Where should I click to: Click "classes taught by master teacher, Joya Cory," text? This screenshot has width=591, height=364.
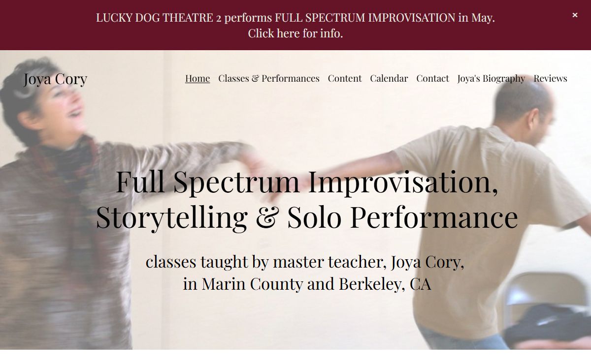point(305,262)
